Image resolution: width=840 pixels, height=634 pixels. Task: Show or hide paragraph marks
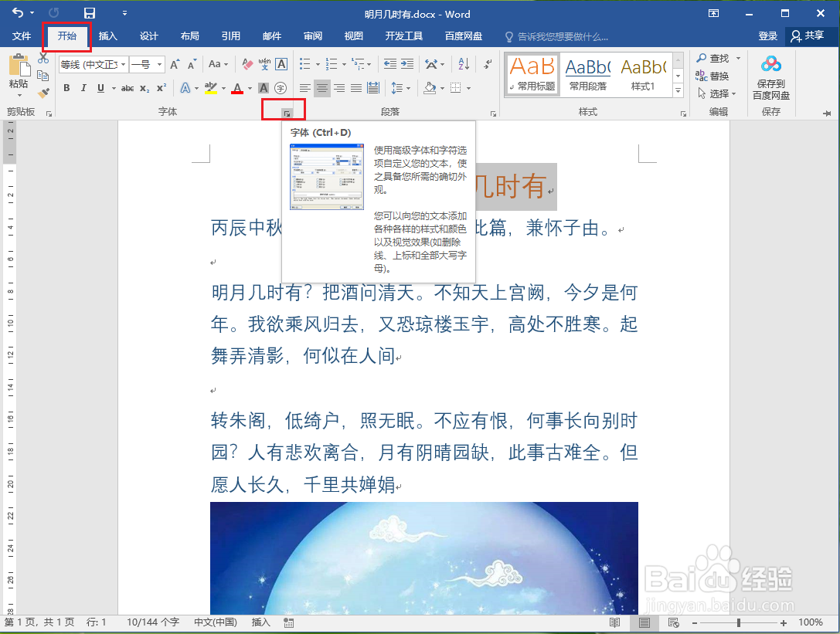[488, 64]
